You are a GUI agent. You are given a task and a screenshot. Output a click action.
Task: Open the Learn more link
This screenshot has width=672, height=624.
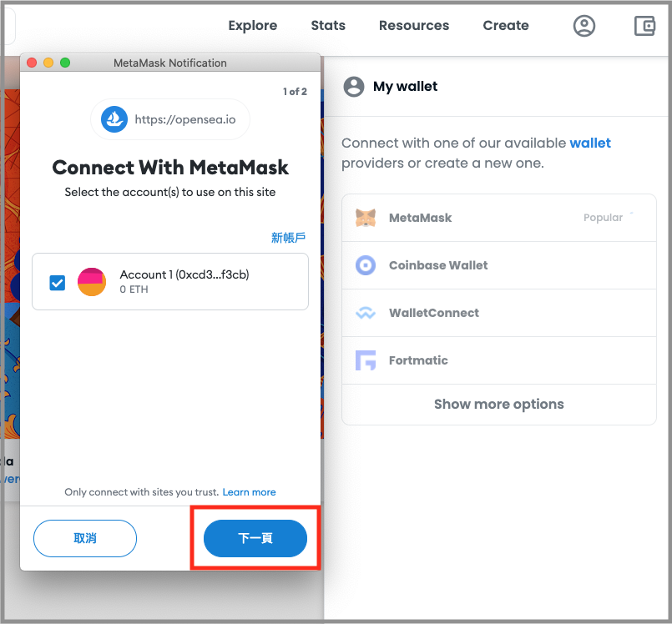pos(249,492)
